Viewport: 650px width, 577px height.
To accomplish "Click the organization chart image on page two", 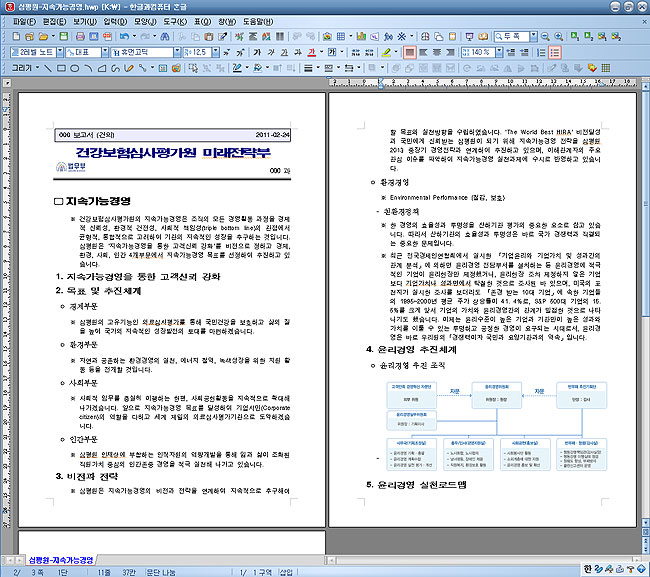I will click(x=497, y=426).
